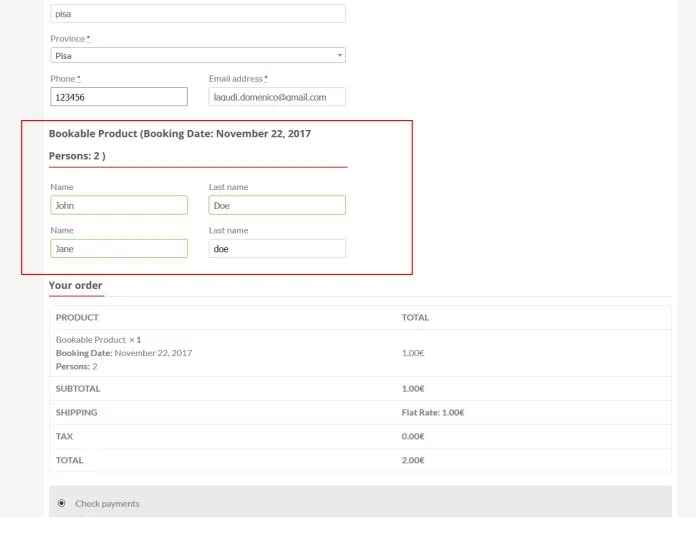696x535 pixels.
Task: Click the city field containing "pisa"
Action: 197,14
